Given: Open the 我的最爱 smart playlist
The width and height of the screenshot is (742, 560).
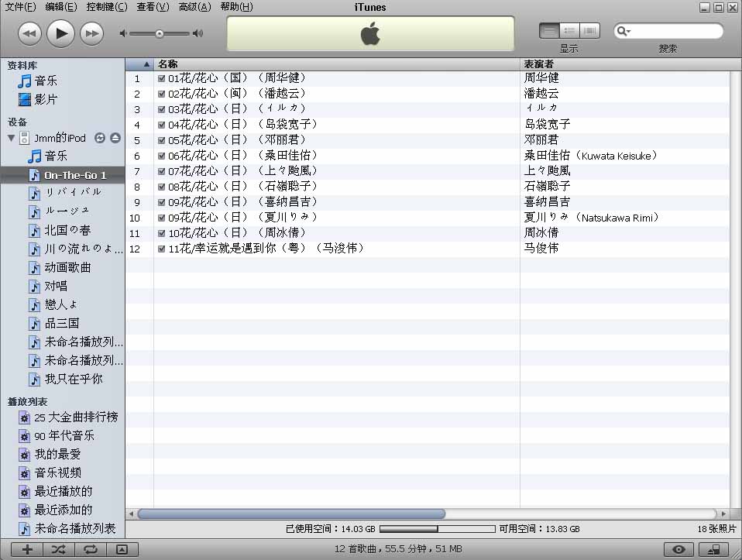Looking at the screenshot, I should coord(57,455).
